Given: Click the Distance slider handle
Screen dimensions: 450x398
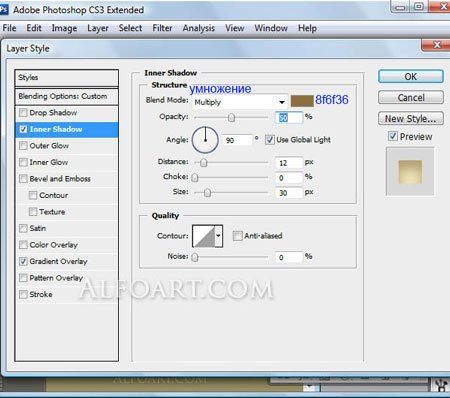Looking at the screenshot, I should [204, 163].
